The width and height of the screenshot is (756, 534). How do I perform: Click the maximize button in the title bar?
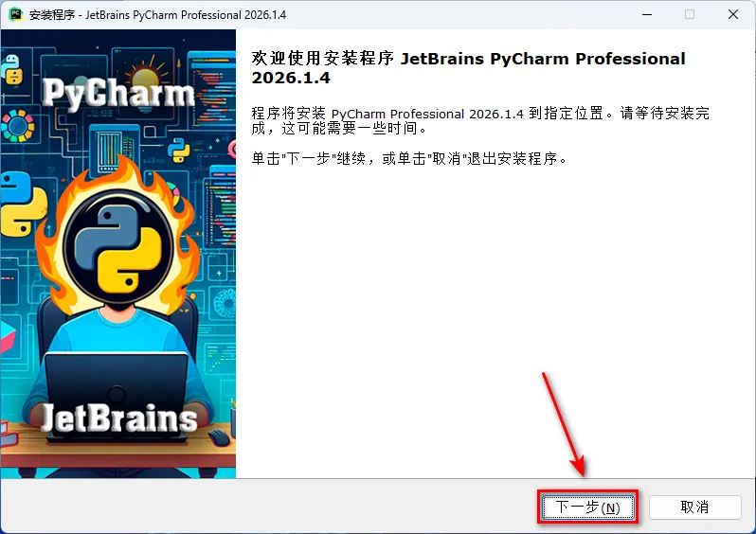tap(690, 14)
